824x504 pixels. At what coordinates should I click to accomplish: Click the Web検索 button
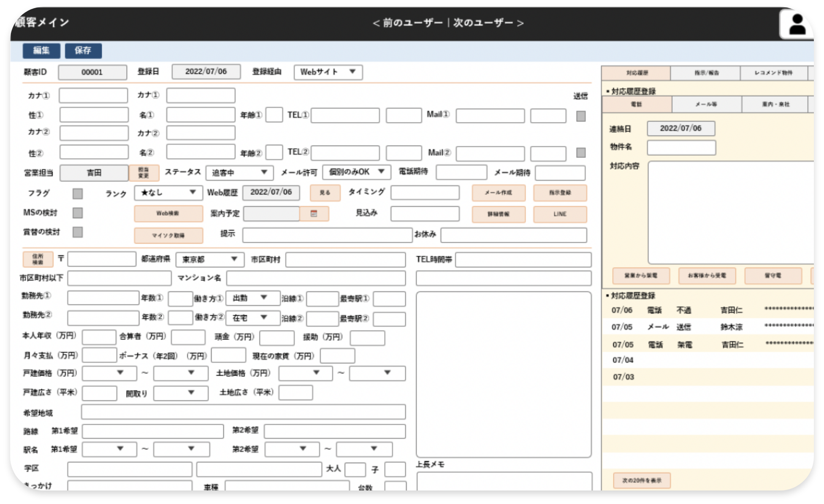pos(168,214)
